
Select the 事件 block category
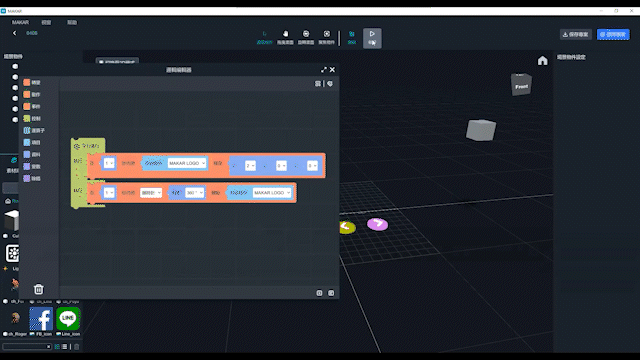[32, 106]
